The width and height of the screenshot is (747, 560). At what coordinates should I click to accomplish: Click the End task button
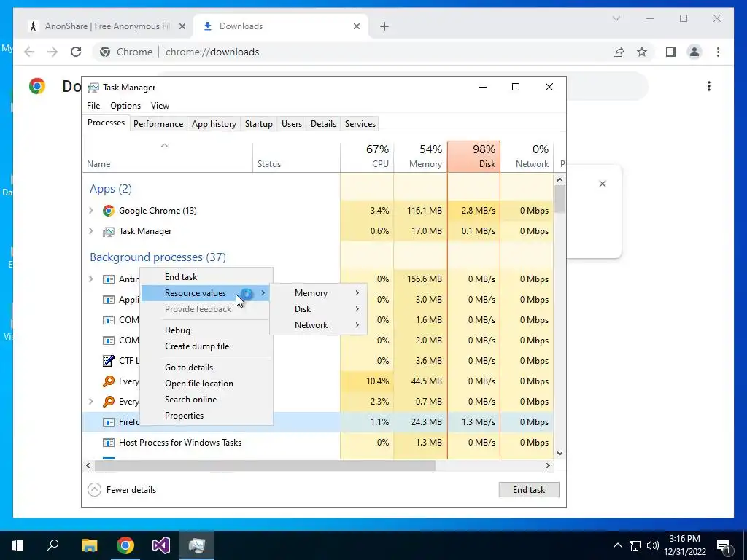coord(529,489)
